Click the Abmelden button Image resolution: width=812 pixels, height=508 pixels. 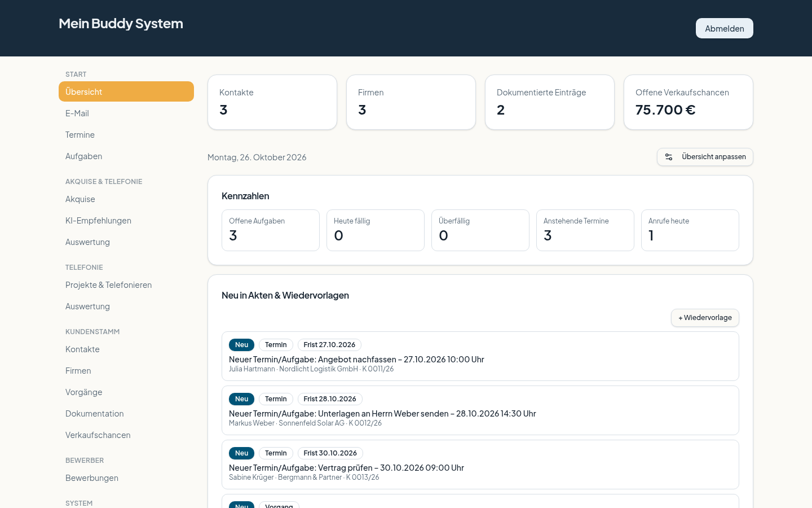(x=725, y=28)
